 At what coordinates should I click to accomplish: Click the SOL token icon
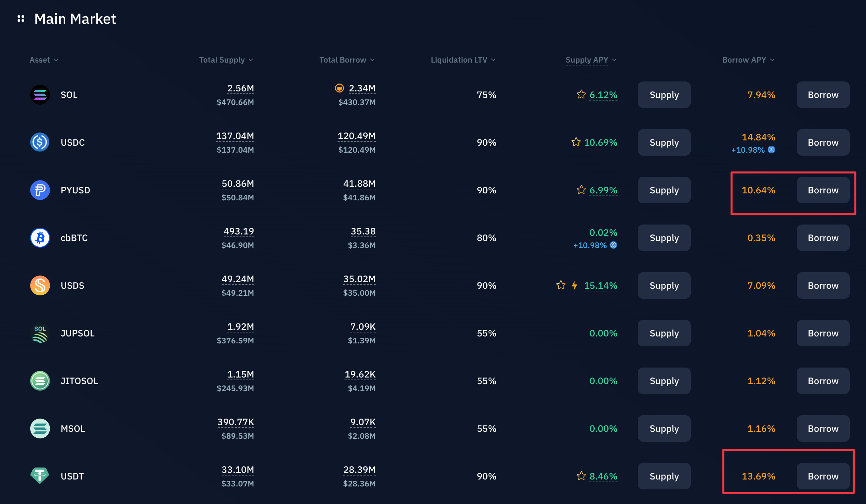[40, 95]
